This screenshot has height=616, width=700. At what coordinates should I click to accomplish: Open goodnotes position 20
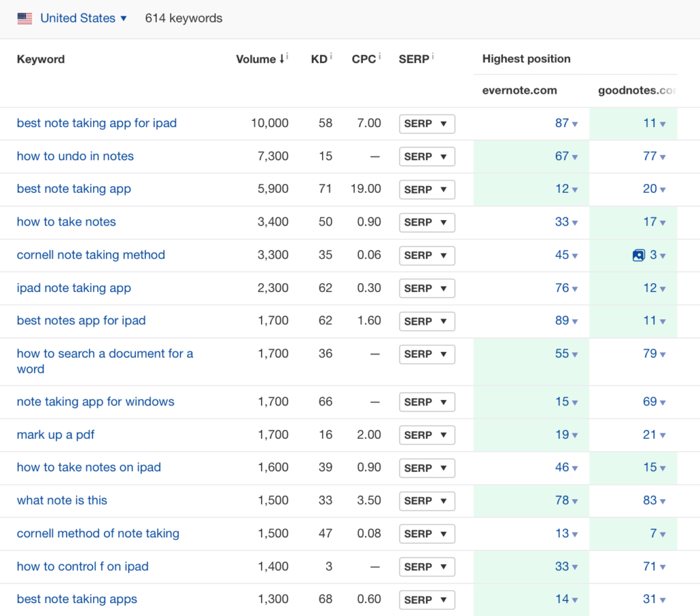(x=654, y=189)
